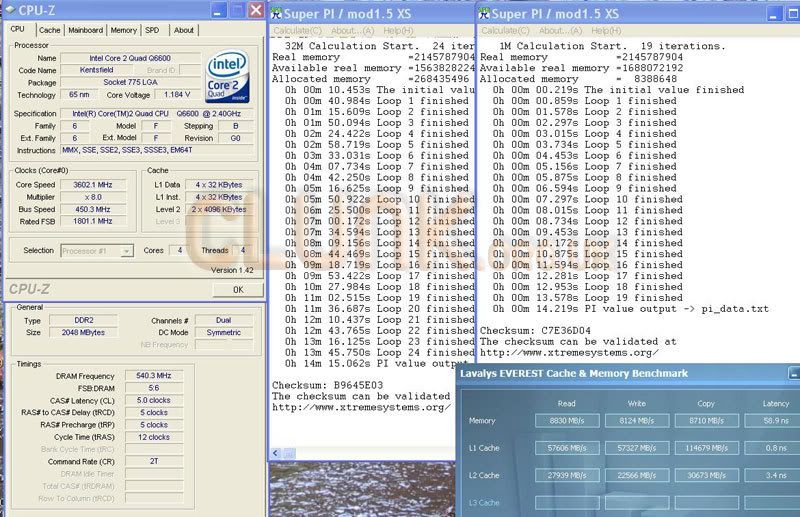Click the Rated FSB value 1801.1 MHz

click(x=93, y=221)
